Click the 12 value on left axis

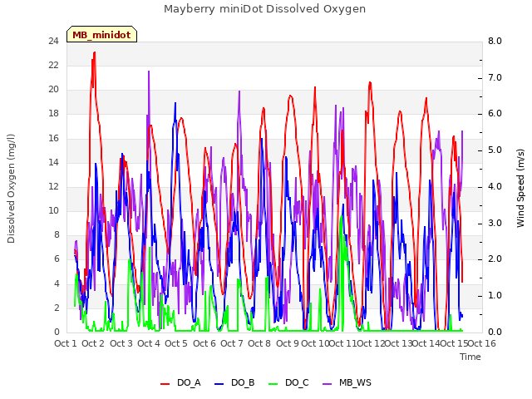coord(53,186)
